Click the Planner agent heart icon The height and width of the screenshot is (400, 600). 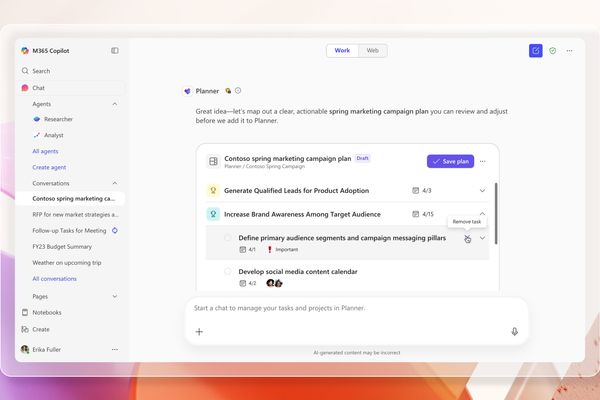point(187,91)
